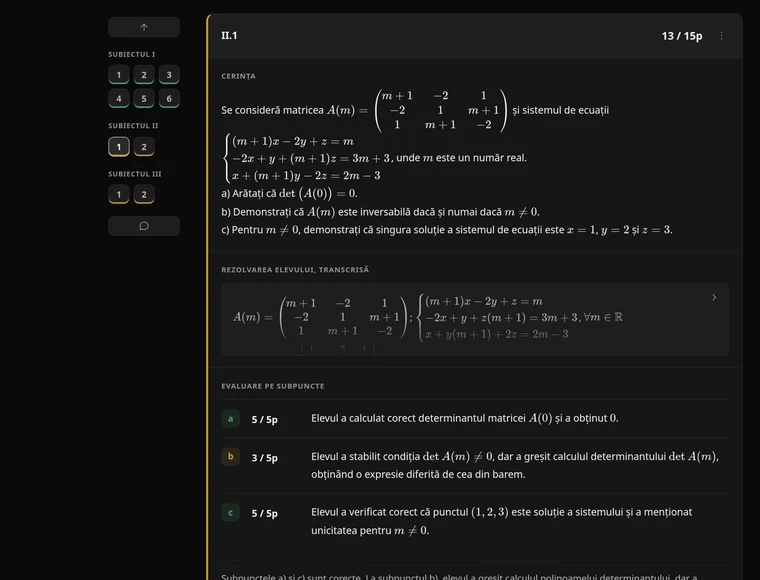Click the 'CERINȚA' section heading
This screenshot has height=580, width=760.
(238, 76)
